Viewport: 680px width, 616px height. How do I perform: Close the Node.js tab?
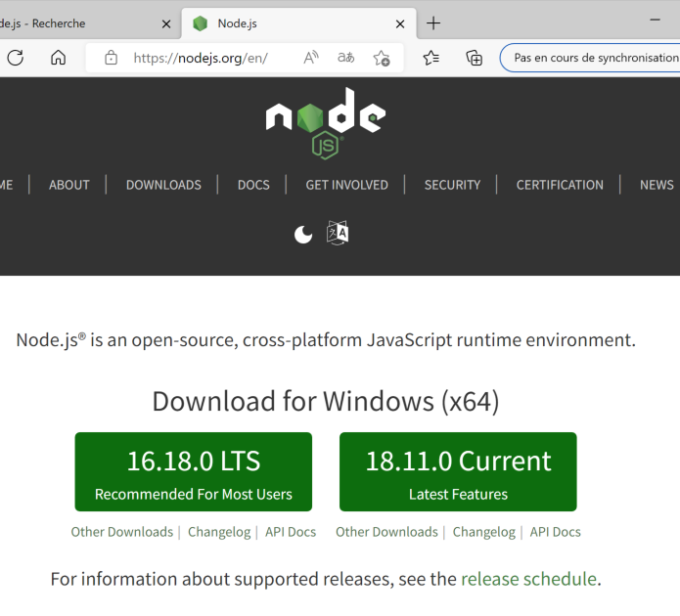[x=400, y=23]
